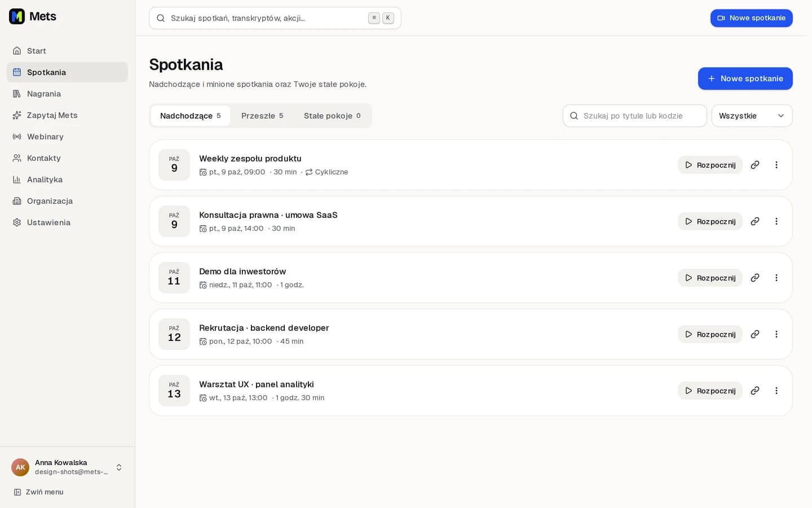Switch to the Stałe pokoje tab
Image resolution: width=812 pixels, height=508 pixels.
click(x=332, y=116)
